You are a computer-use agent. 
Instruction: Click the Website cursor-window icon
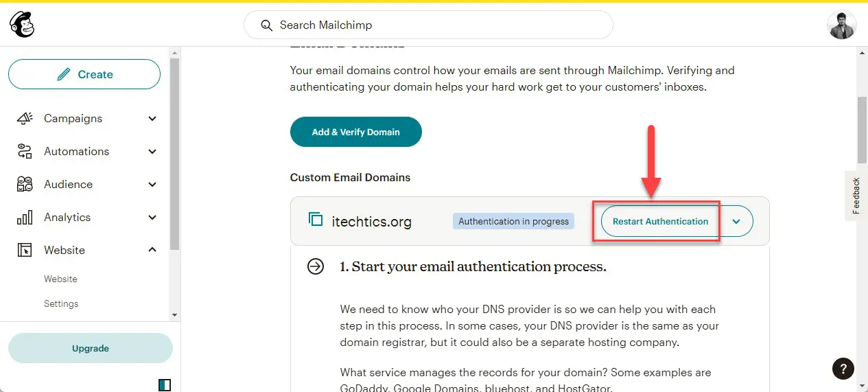click(25, 250)
